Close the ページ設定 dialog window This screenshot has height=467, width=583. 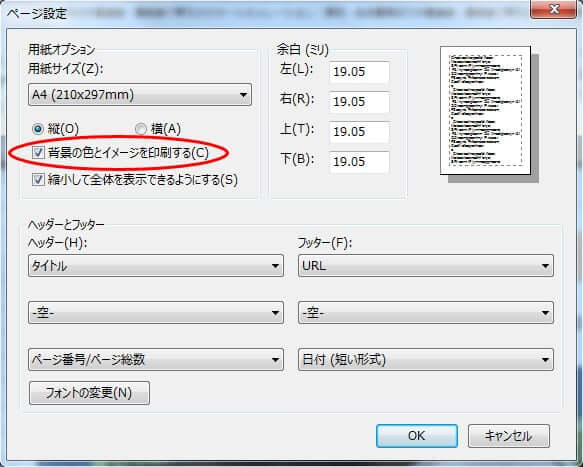point(554,9)
